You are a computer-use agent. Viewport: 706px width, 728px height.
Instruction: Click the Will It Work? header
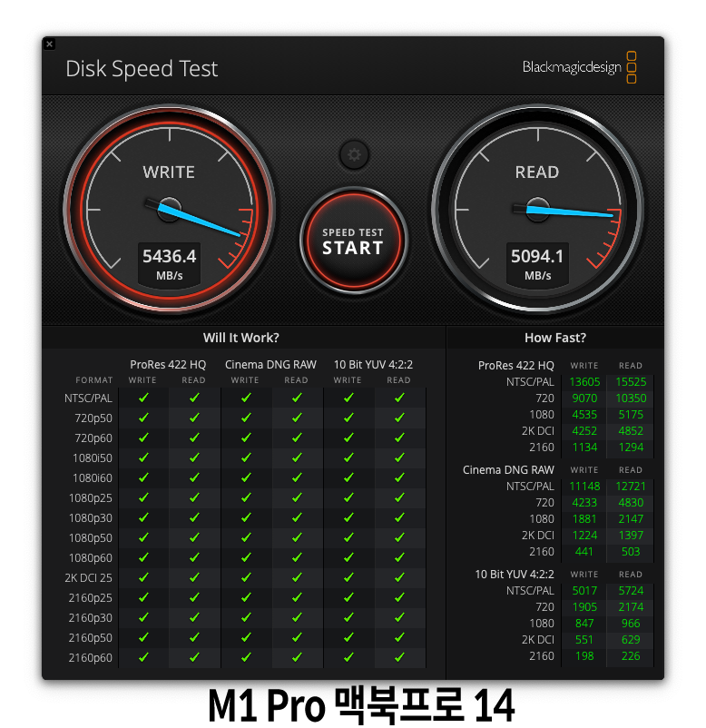(x=240, y=338)
